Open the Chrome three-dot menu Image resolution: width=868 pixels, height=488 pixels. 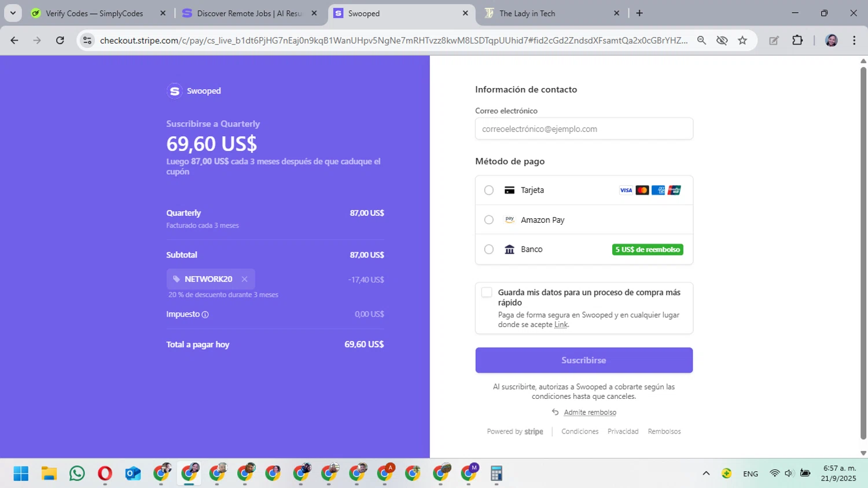tap(854, 41)
